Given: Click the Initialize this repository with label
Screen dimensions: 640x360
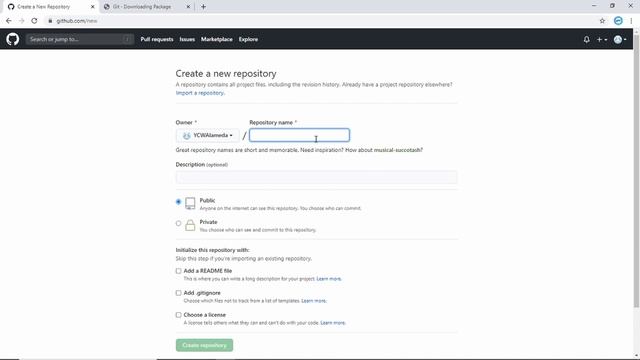Looking at the screenshot, I should tap(212, 250).
